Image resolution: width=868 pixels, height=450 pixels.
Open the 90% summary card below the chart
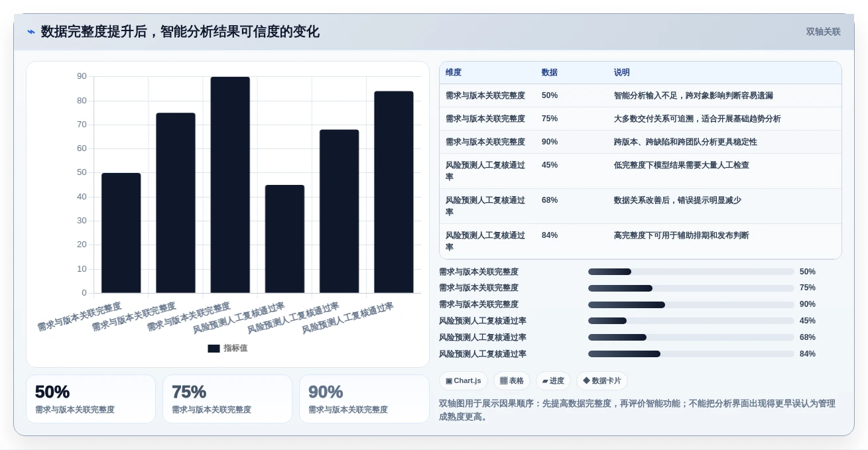[364, 399]
